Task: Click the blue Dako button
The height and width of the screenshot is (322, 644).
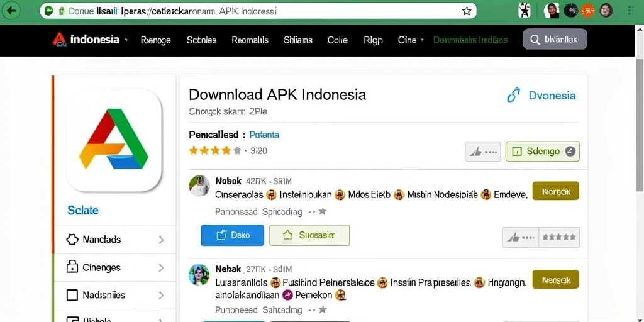Action: [x=233, y=235]
